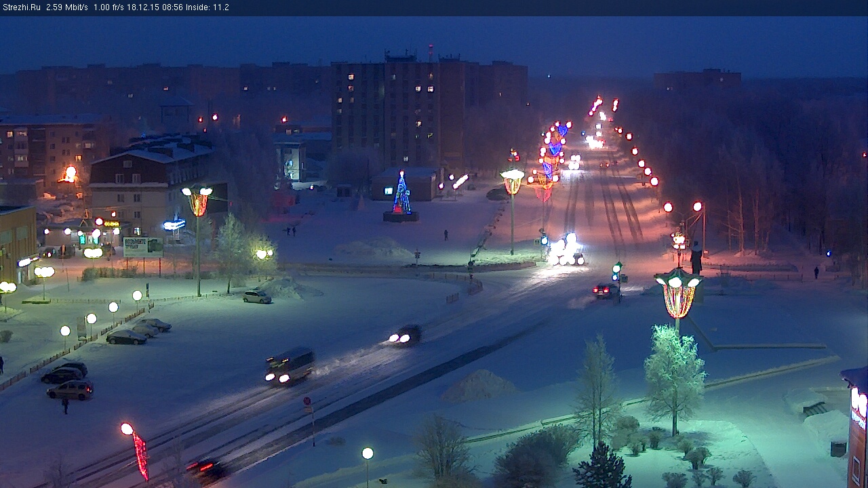Select the 2.59 Mbit/s bitrate readout
The width and height of the screenshot is (868, 488).
coord(67,7)
